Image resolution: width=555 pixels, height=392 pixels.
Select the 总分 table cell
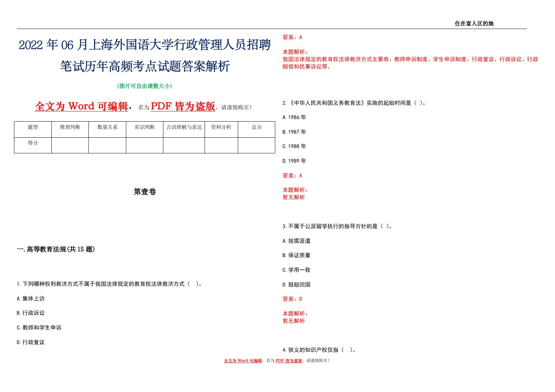(257, 129)
